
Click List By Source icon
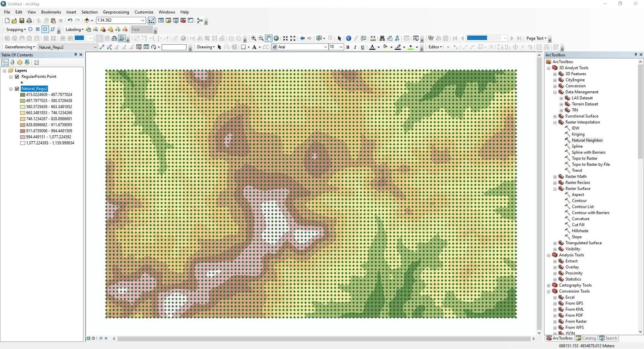coord(12,62)
